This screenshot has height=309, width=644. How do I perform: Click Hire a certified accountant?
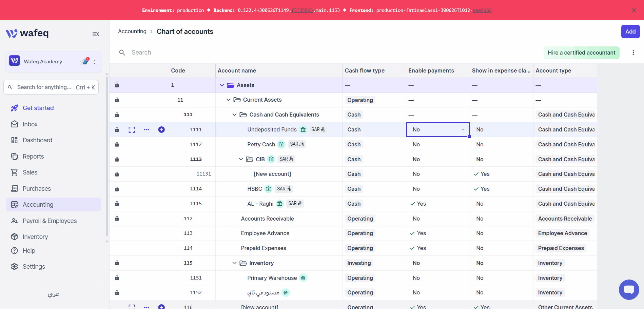coord(581,53)
